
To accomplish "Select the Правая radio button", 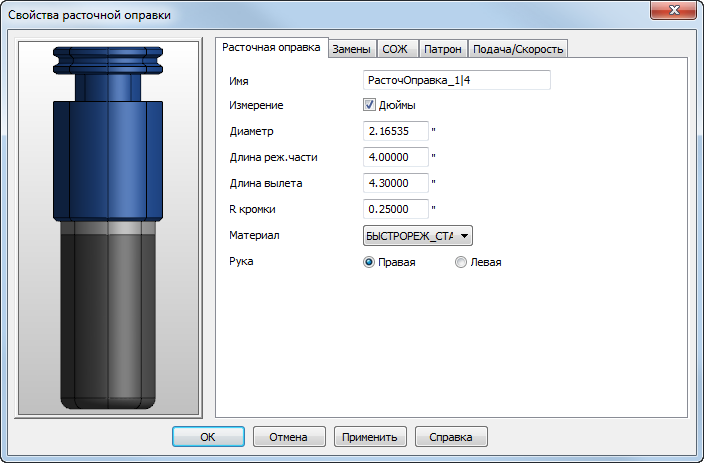I will click(x=369, y=262).
